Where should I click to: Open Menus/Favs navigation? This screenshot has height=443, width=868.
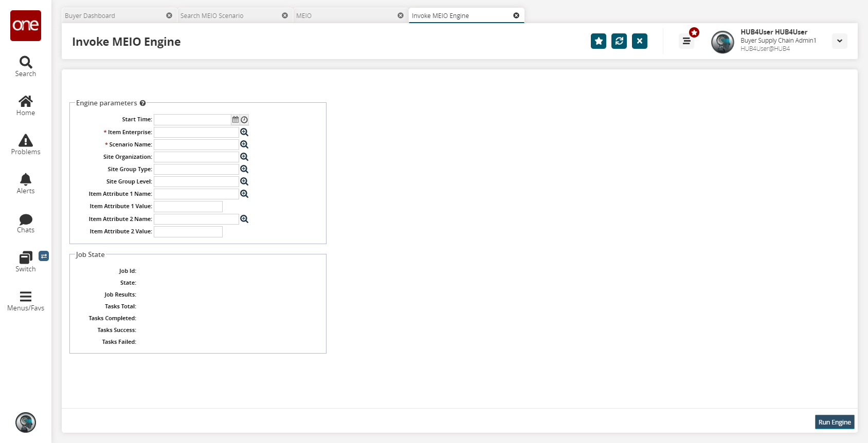click(x=26, y=301)
